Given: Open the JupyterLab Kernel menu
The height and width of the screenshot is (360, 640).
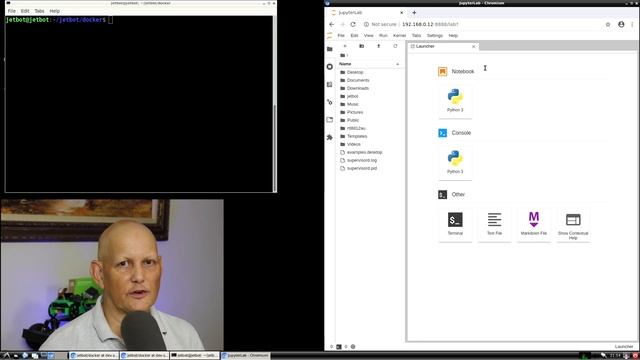Looking at the screenshot, I should [x=399, y=36].
